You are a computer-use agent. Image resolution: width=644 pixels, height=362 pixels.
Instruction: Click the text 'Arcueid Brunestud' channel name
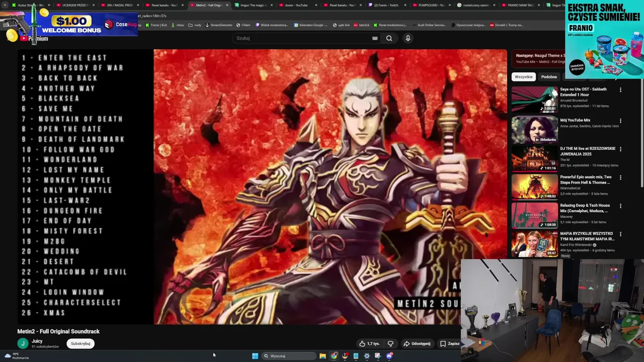574,101
